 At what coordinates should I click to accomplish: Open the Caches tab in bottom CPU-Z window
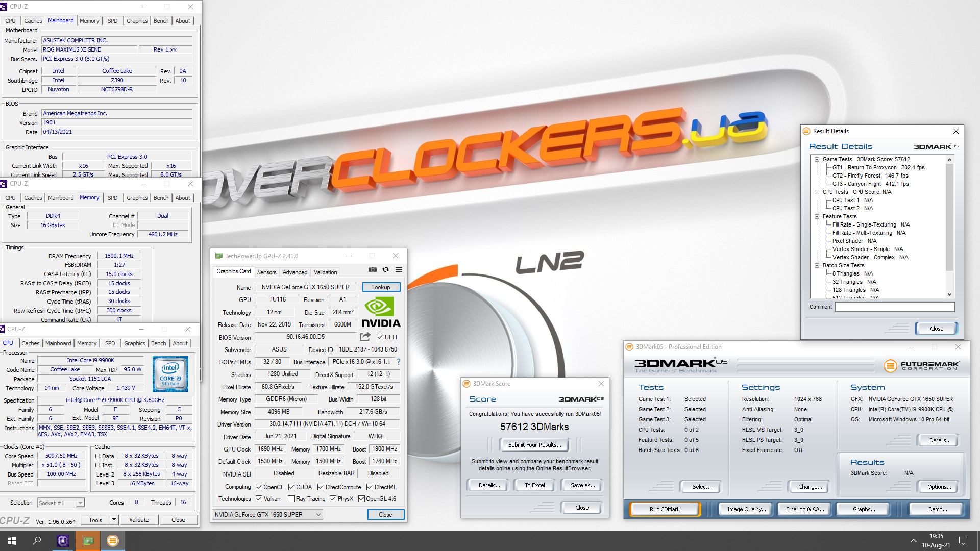pos(31,343)
